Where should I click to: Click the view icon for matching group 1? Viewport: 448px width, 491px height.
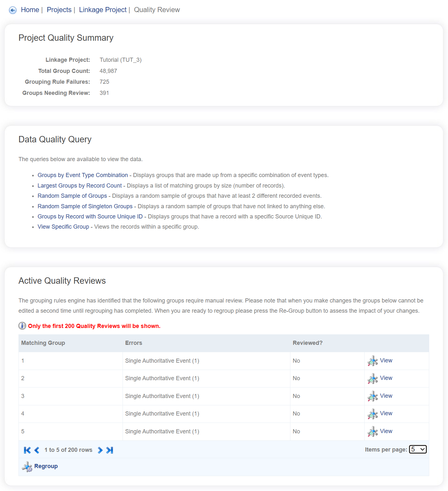click(373, 361)
